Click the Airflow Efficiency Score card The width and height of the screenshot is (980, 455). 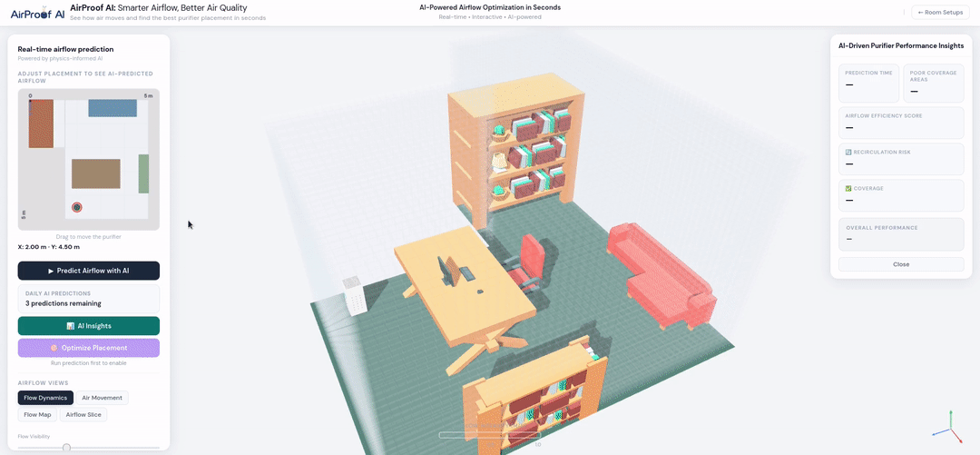pos(901,123)
